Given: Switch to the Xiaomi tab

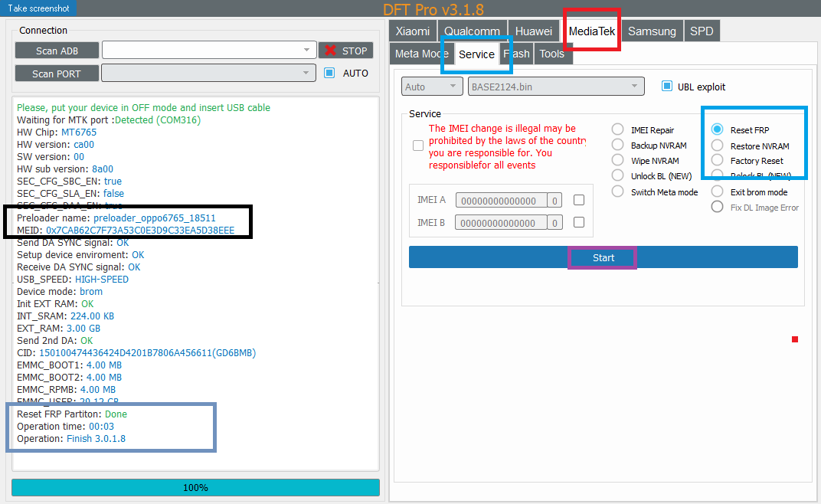Looking at the screenshot, I should [413, 31].
